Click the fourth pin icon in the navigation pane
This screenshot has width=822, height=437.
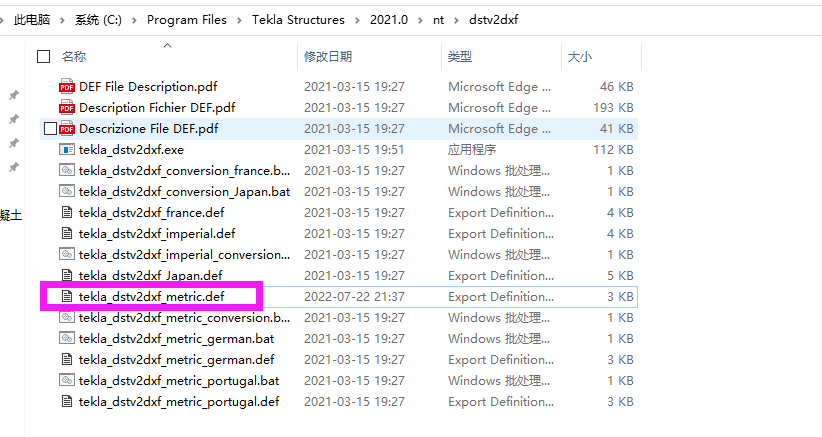coord(14,167)
